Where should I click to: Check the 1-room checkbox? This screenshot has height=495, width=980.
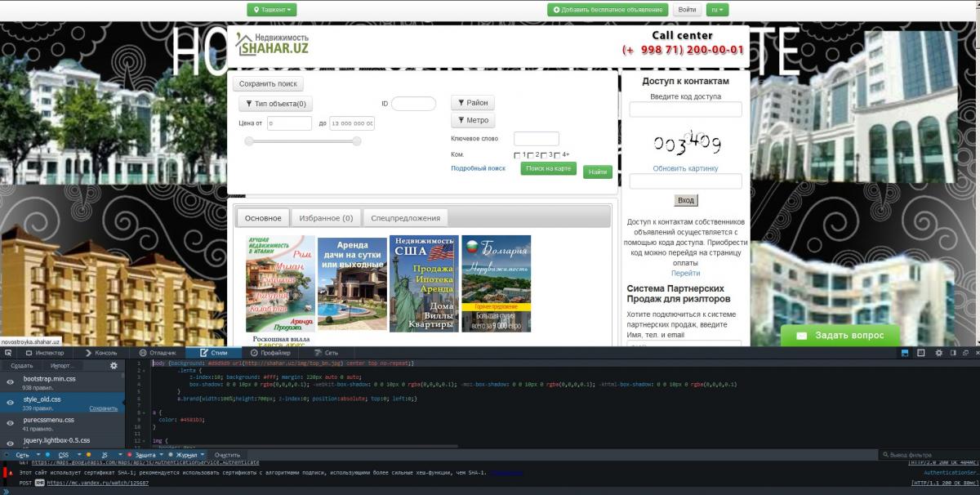(518, 155)
